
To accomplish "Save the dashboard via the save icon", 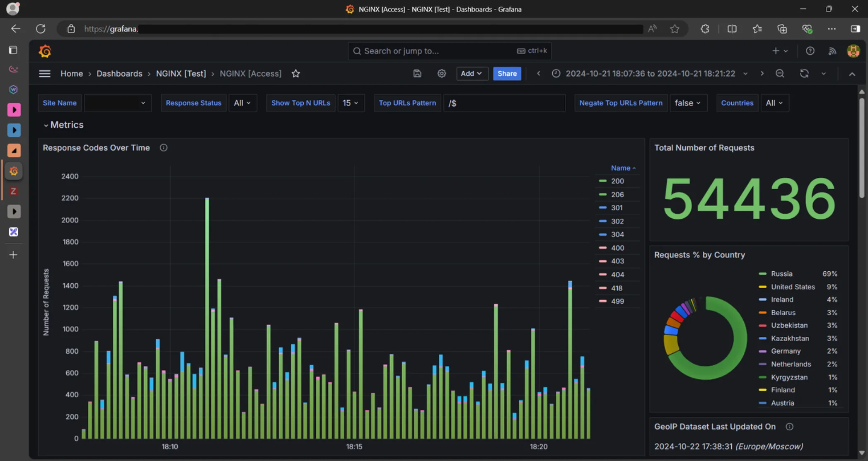I will point(417,73).
